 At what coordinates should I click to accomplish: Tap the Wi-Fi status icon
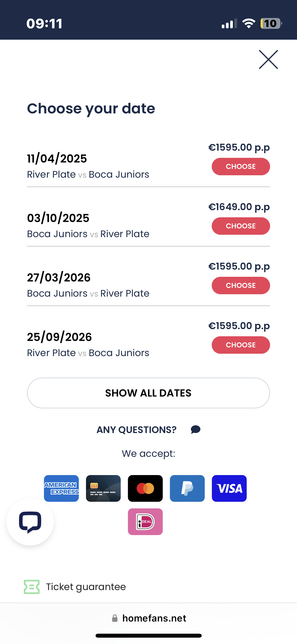click(249, 24)
